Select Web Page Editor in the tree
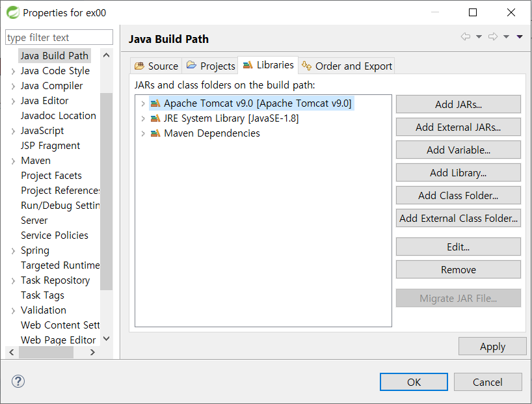532x404 pixels. (x=59, y=340)
